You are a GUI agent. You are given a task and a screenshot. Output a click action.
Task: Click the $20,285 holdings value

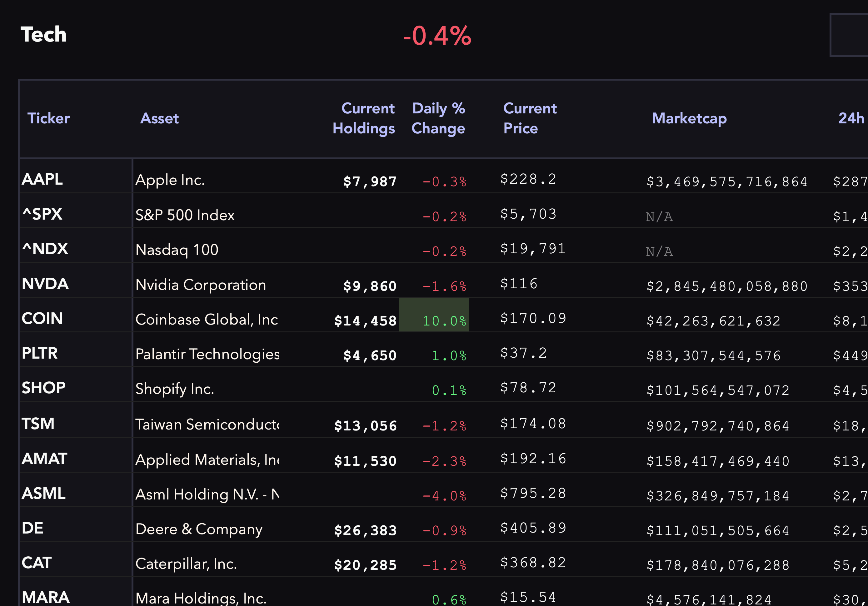pos(365,566)
